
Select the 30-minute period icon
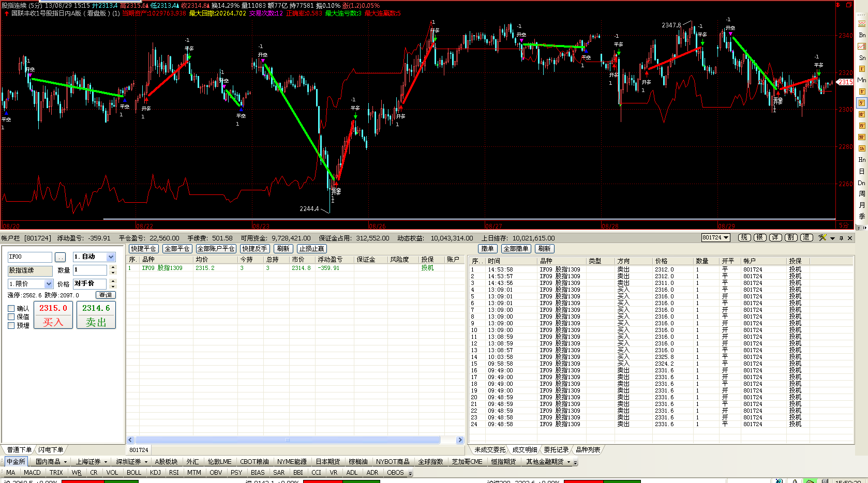(862, 137)
